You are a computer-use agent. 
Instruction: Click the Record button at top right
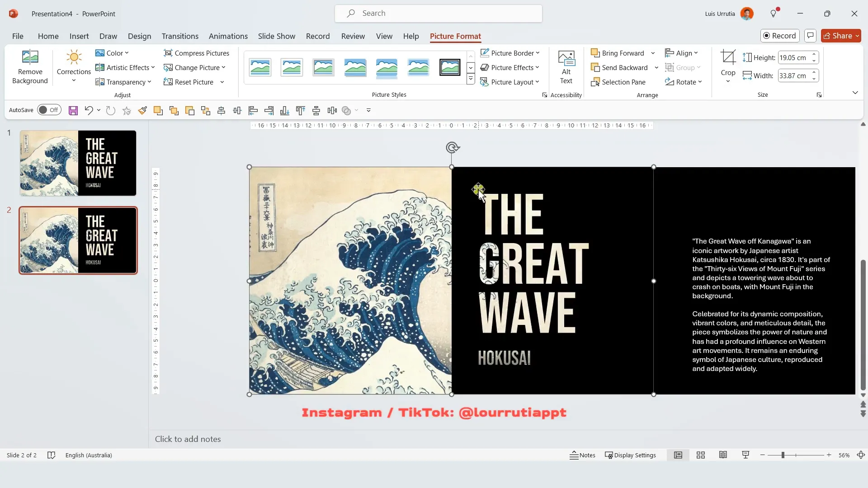pos(780,36)
